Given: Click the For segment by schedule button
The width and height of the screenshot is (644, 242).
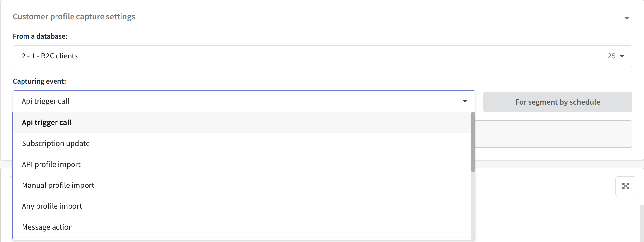Looking at the screenshot, I should [x=557, y=102].
